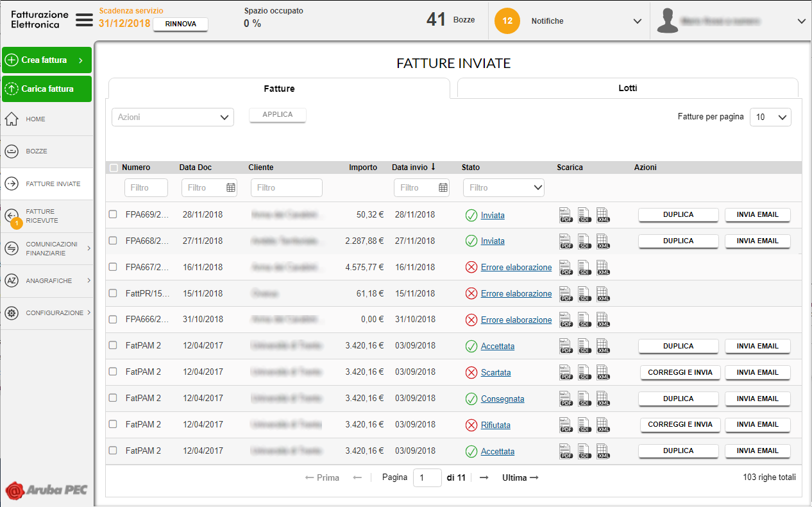This screenshot has height=507, width=812.
Task: Switch to the Lotti tab
Action: [627, 88]
